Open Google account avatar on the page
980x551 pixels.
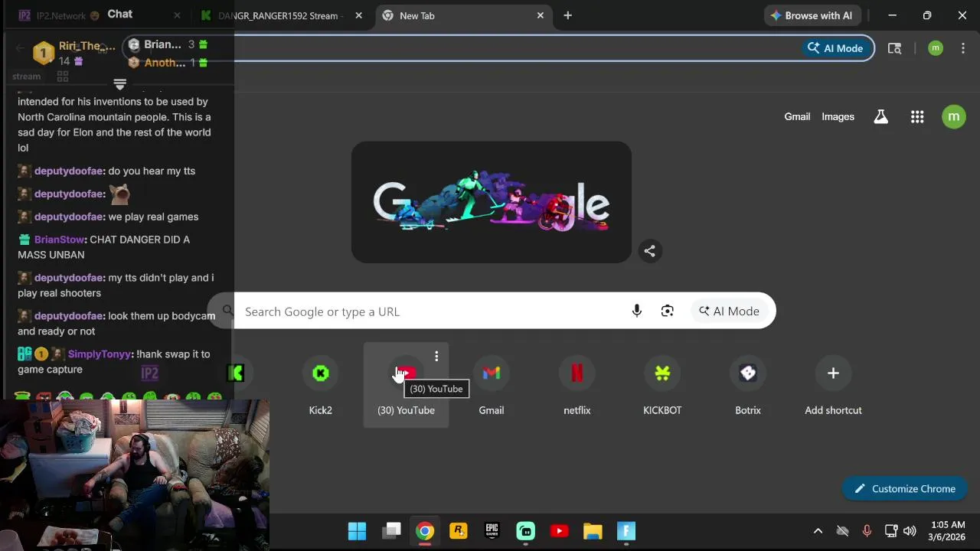[953, 116]
